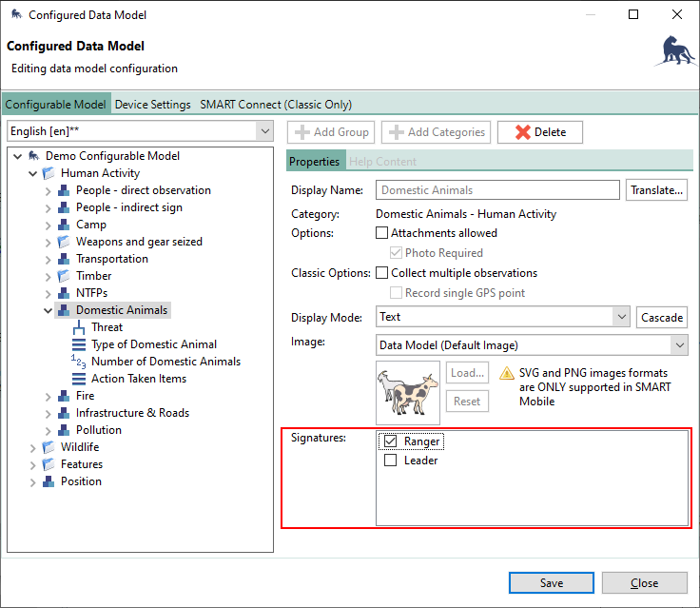This screenshot has width=700, height=608.
Task: Click the Action Taken Items list icon
Action: pos(79,379)
